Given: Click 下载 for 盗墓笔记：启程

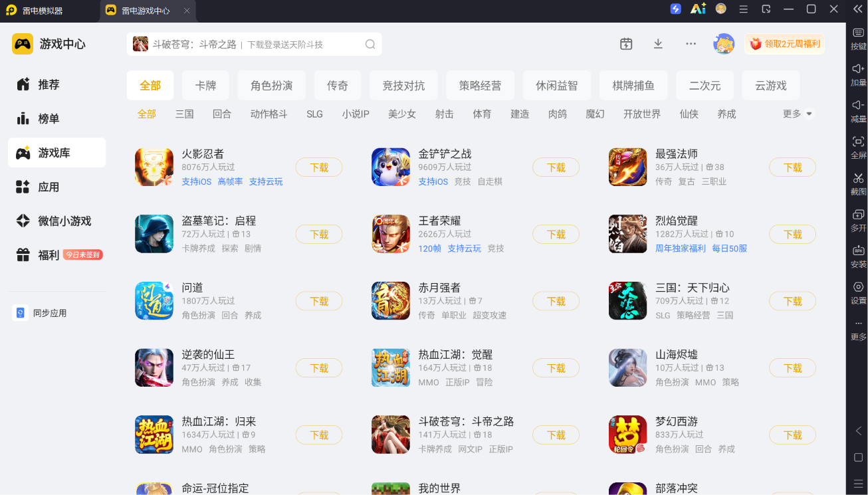Looking at the screenshot, I should [319, 234].
